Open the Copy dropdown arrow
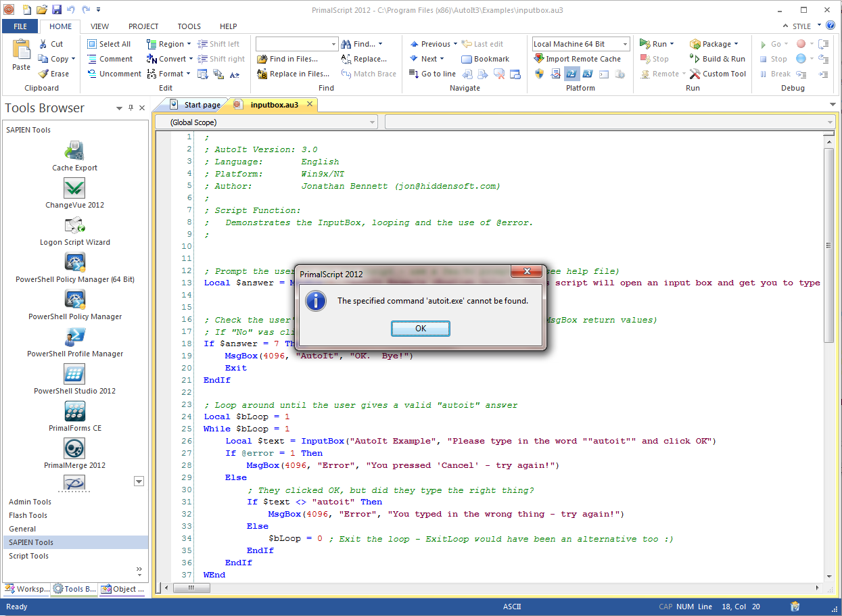842x616 pixels. pyautogui.click(x=74, y=59)
